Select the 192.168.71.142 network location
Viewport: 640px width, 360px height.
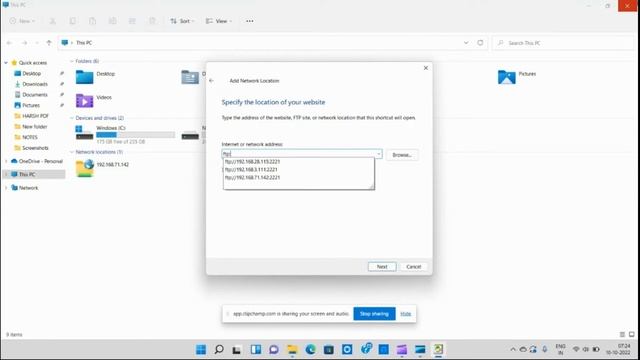point(102,168)
